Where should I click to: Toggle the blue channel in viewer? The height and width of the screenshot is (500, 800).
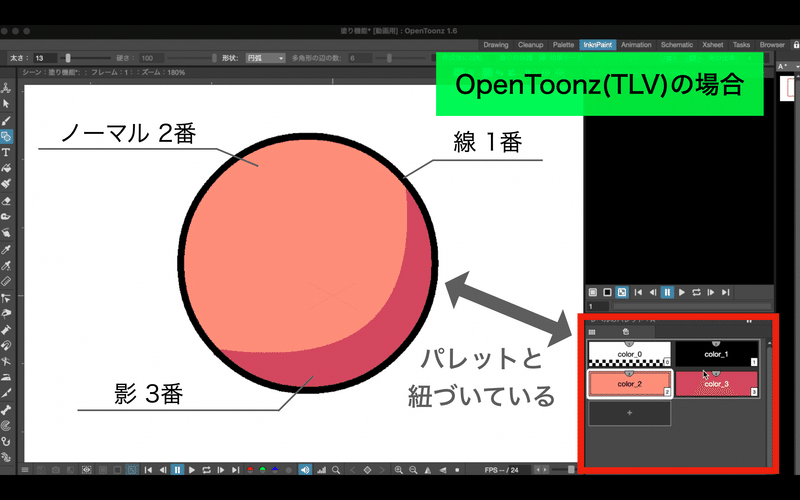[276, 470]
